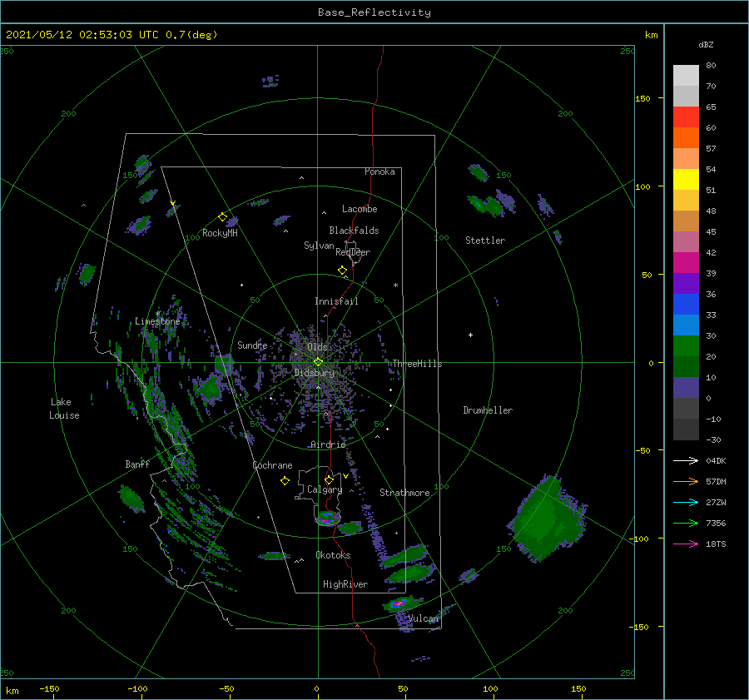Select the magenta 18TS arrow legend icon
Screen dimensions: 749x700
point(686,544)
